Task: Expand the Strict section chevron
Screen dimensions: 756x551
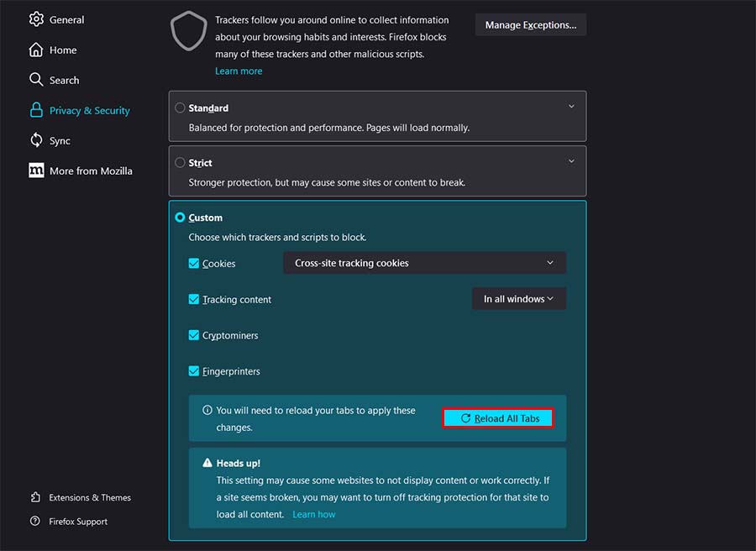Action: pyautogui.click(x=571, y=161)
